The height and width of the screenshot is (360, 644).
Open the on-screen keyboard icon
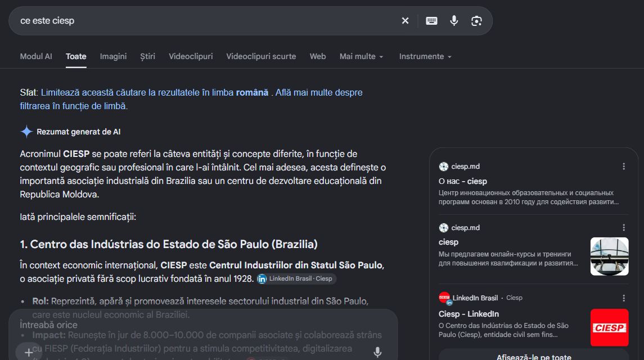coord(431,21)
